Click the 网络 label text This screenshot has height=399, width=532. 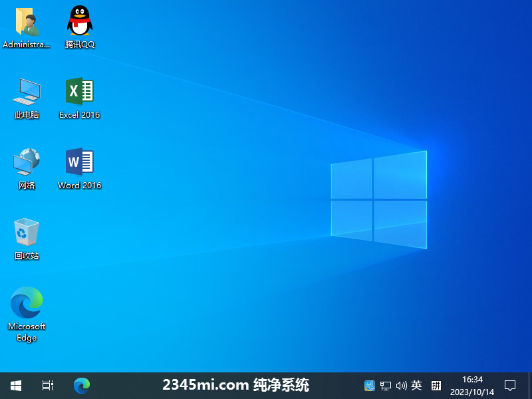click(27, 186)
